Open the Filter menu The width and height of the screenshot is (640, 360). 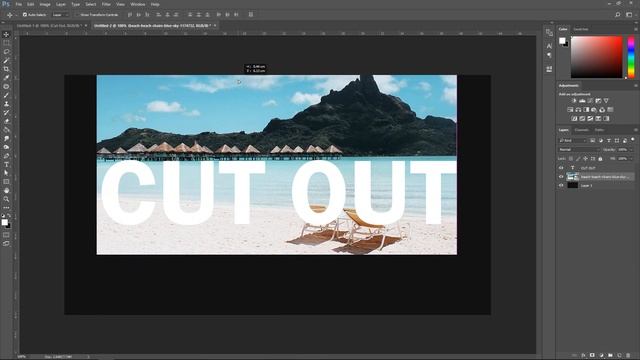tap(106, 4)
